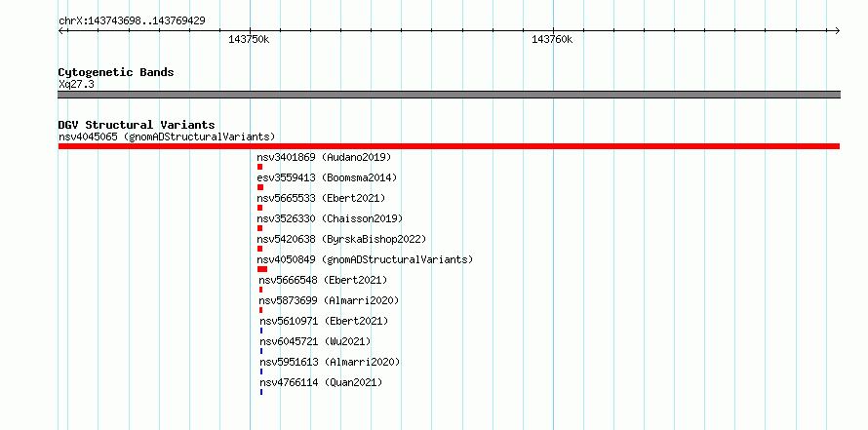Open variant nsv3526330 (Chaisson2019)
The width and height of the screenshot is (868, 430).
coord(330,218)
